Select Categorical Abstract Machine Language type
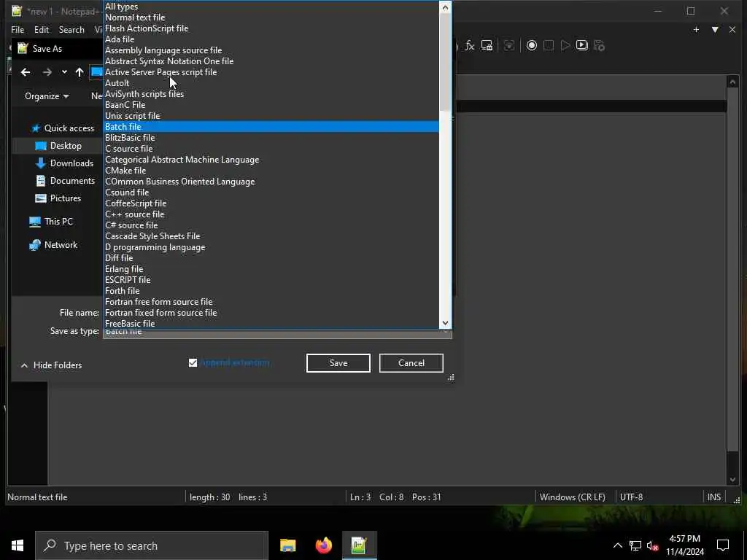This screenshot has width=747, height=560. (x=271, y=160)
